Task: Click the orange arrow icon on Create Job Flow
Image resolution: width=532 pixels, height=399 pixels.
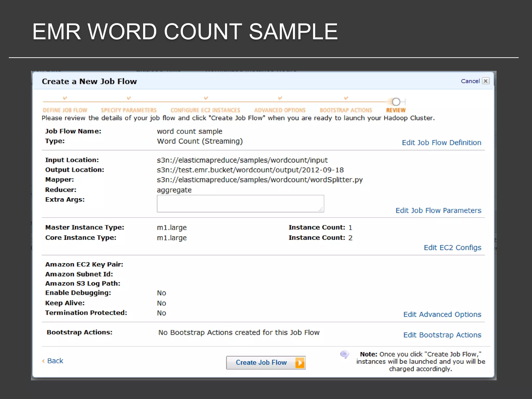Action: pyautogui.click(x=300, y=363)
